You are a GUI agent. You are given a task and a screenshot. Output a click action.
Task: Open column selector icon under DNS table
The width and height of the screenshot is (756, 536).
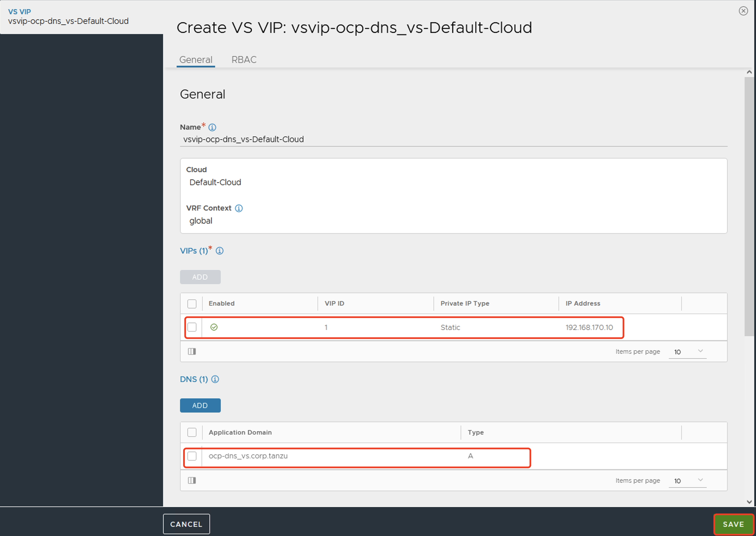pos(192,481)
